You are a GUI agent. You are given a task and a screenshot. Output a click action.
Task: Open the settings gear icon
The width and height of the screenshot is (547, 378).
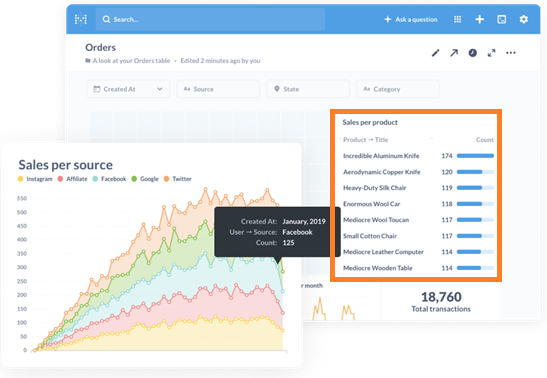tap(523, 19)
